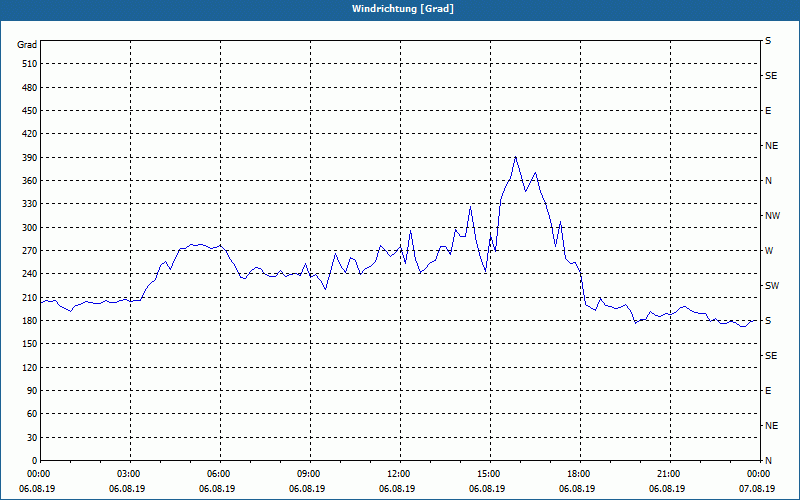Click the Windrichtung [Grad] chart title
This screenshot has height=500, width=800.
403,9
